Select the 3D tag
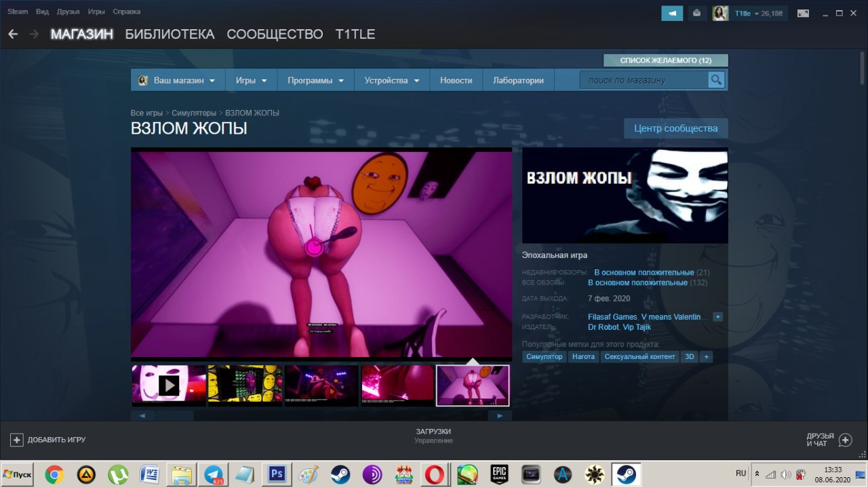Screen dimensions: 868x488 690,356
